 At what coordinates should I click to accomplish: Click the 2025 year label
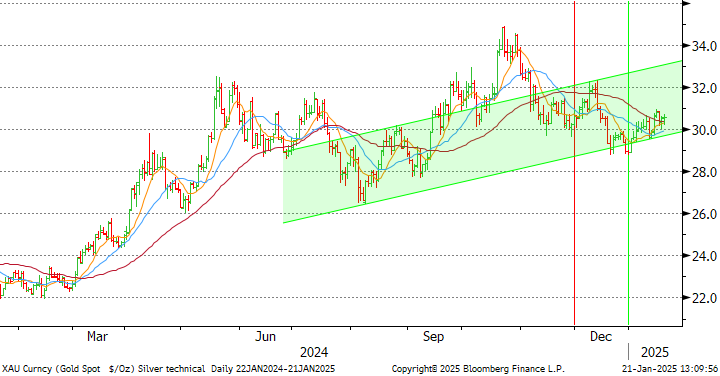655,352
